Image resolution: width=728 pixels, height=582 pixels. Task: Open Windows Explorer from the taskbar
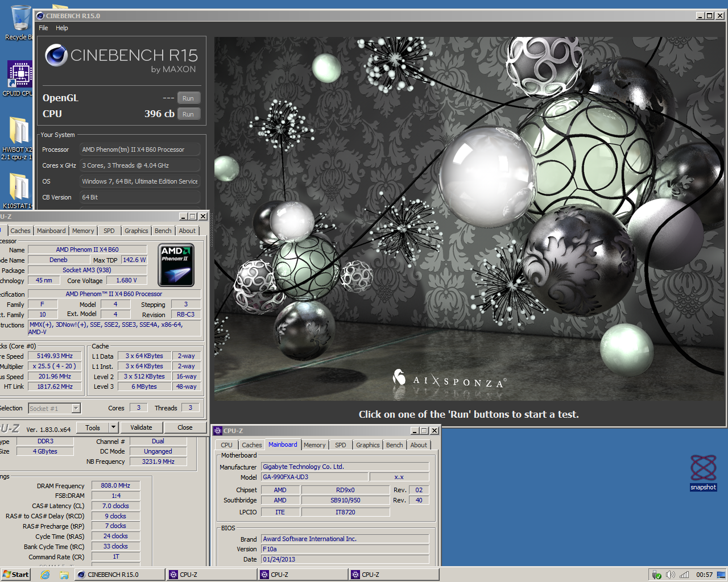pos(64,575)
